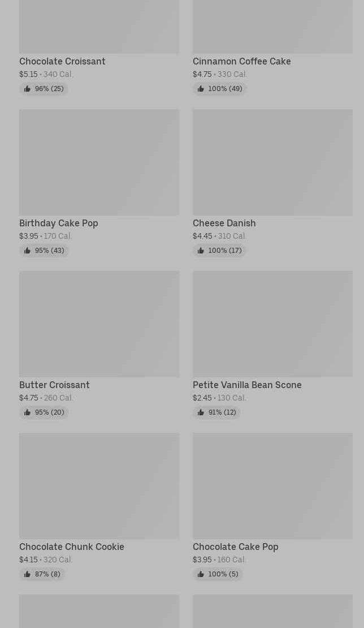Viewport: 364px width, 628px height.
Task: Click the Petite Vanilla Bean Scone image
Action: point(272,324)
